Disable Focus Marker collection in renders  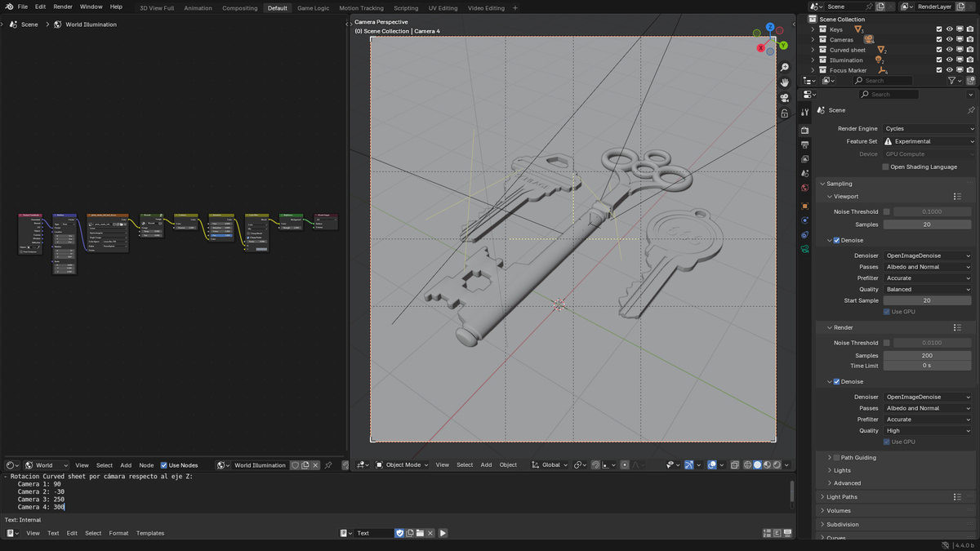[x=969, y=70]
